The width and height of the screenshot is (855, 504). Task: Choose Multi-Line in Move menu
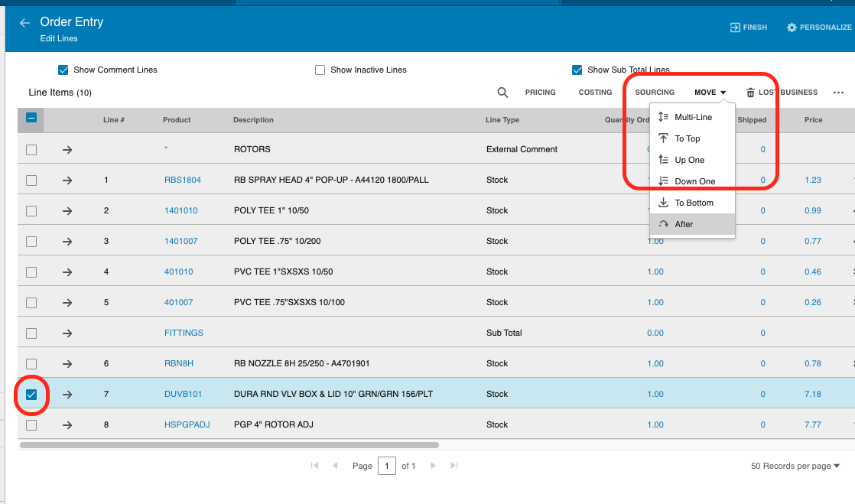click(693, 117)
